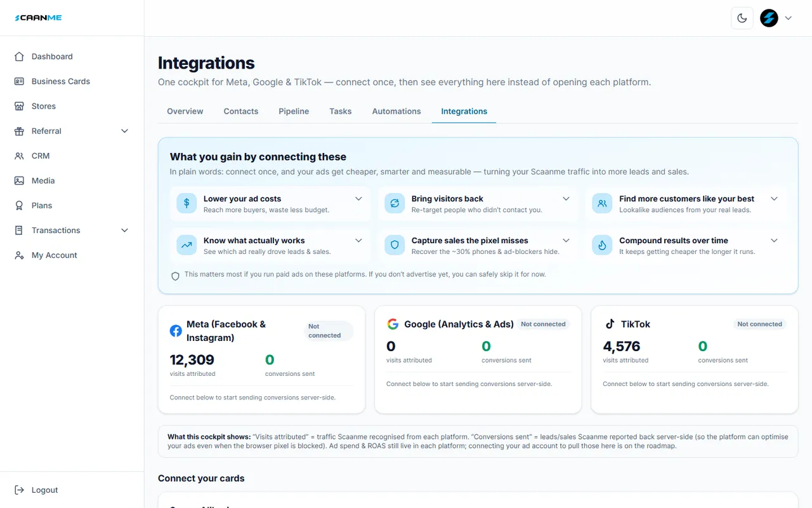Select the Integrations tab
The image size is (812, 508).
tap(464, 111)
